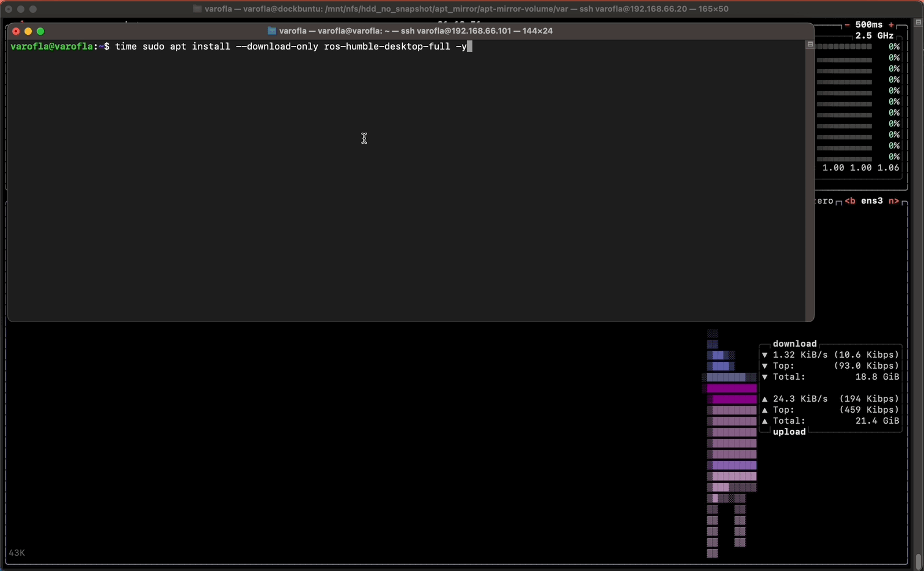Decrease btop update interval with the minus
Image resolution: width=924 pixels, height=571 pixels.
(847, 25)
